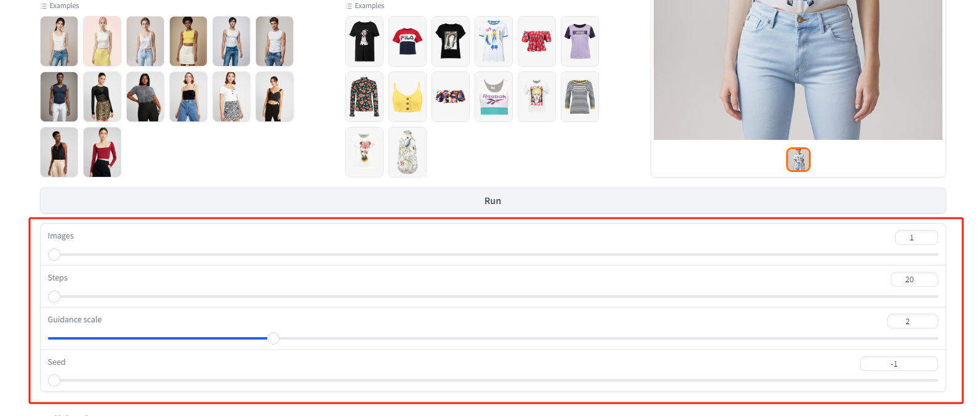Viewport: 980px width, 416px height.
Task: Focus the Seed number input field
Action: [x=899, y=364]
